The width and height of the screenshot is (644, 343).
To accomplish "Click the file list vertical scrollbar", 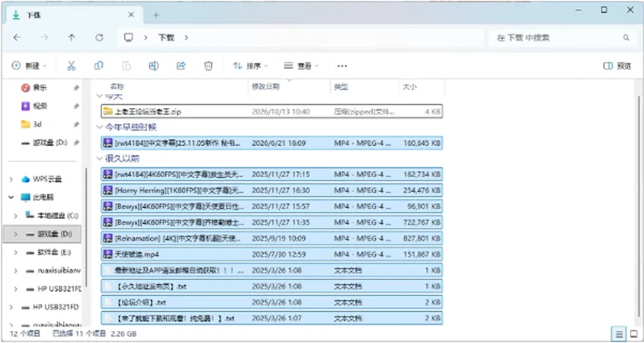I will tap(639, 205).
